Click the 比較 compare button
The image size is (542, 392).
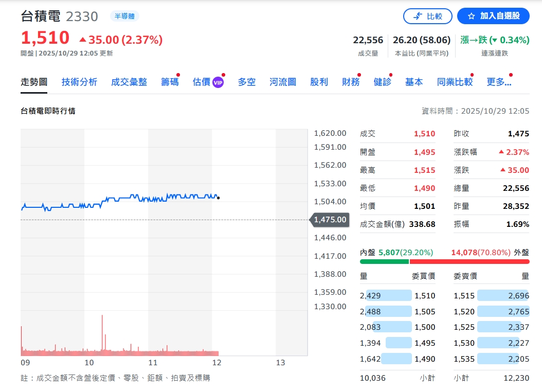coord(428,16)
